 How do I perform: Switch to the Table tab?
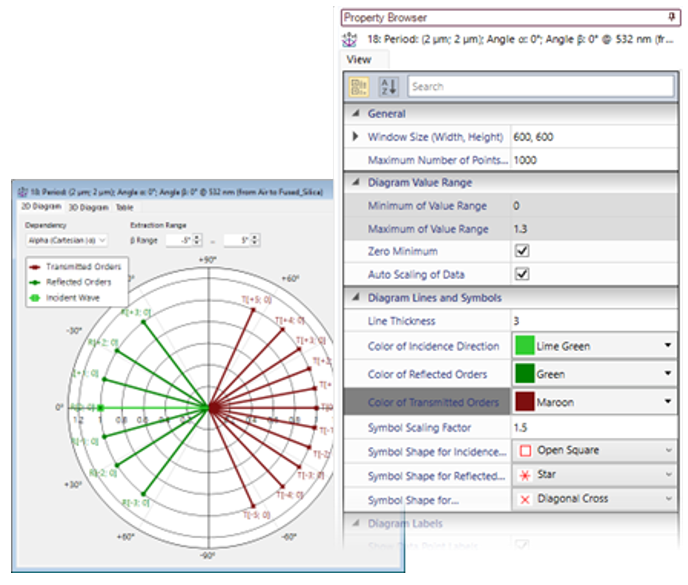pos(123,208)
